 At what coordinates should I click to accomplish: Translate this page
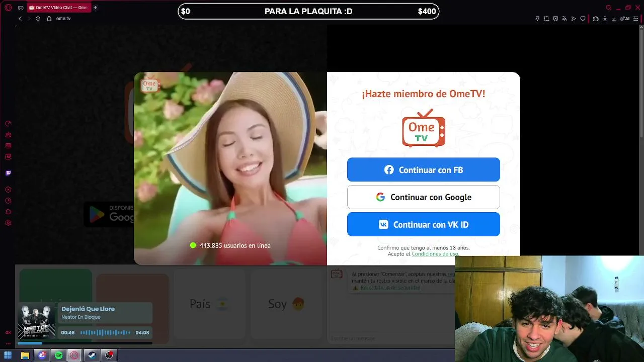565,19
